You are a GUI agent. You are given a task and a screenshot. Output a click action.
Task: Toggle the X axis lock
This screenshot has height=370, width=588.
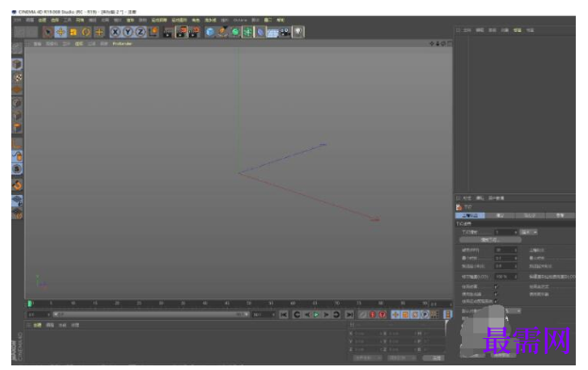pyautogui.click(x=116, y=32)
